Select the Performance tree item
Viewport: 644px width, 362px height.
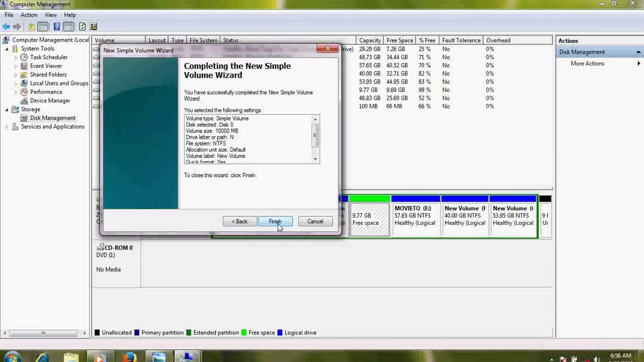click(x=46, y=92)
